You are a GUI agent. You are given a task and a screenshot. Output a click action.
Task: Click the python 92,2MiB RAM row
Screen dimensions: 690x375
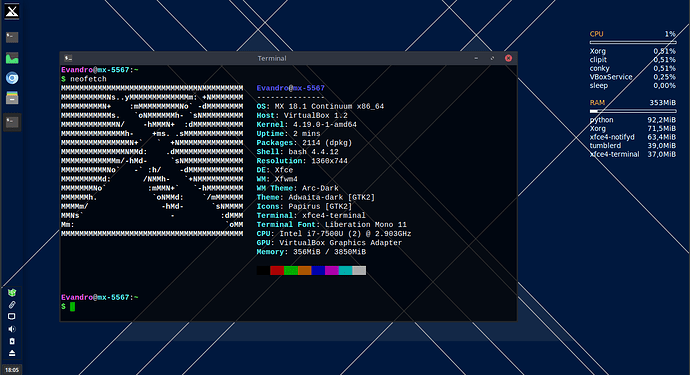point(633,120)
